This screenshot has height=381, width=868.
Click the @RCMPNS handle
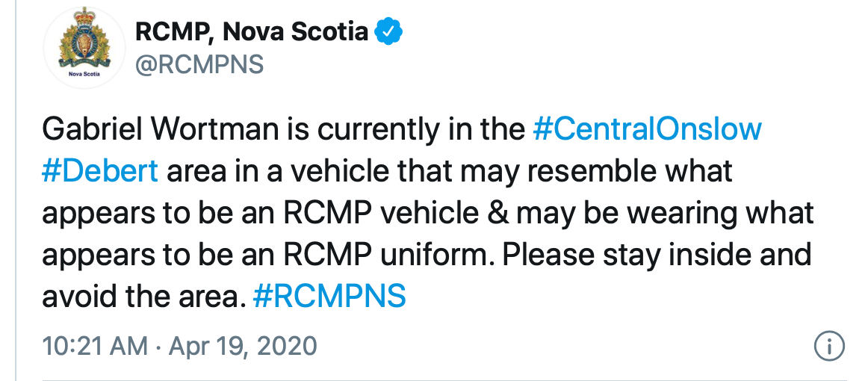199,65
